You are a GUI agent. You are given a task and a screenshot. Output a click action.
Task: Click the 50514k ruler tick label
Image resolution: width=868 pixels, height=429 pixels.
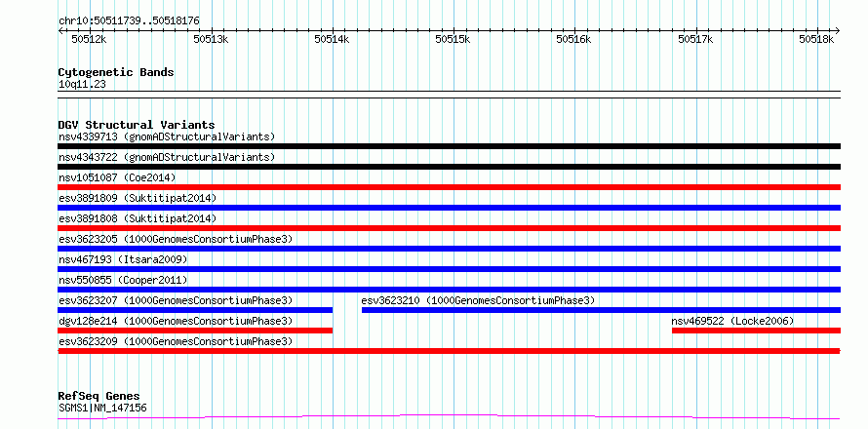[332, 39]
